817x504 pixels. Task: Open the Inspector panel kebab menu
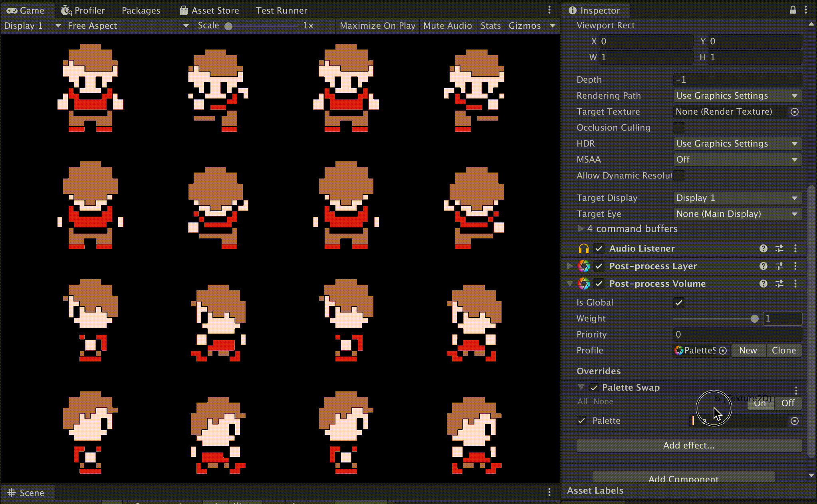806,10
